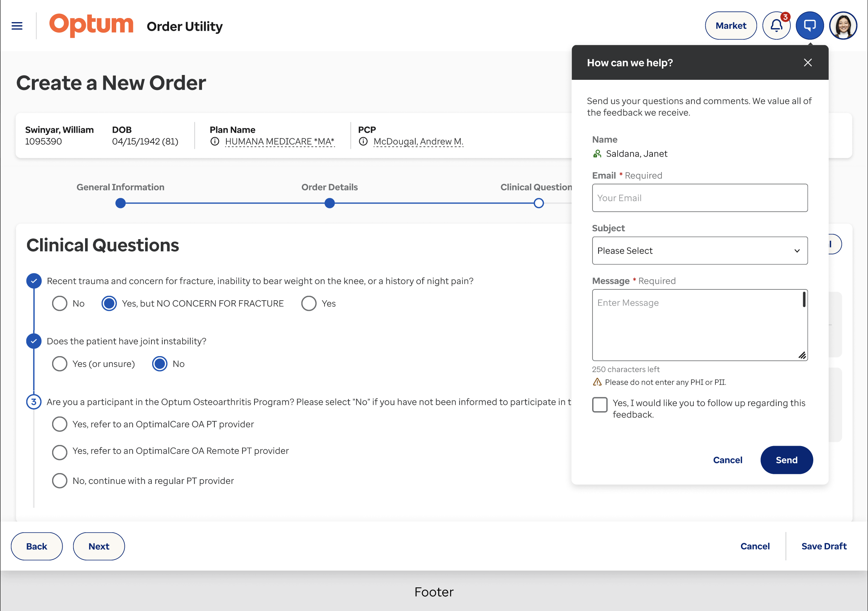Click Cancel in the bottom action bar
This screenshot has height=611, width=868.
755,546
